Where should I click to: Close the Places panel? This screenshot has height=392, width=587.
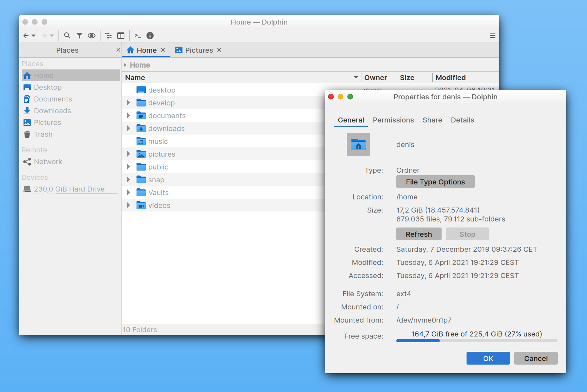click(118, 50)
